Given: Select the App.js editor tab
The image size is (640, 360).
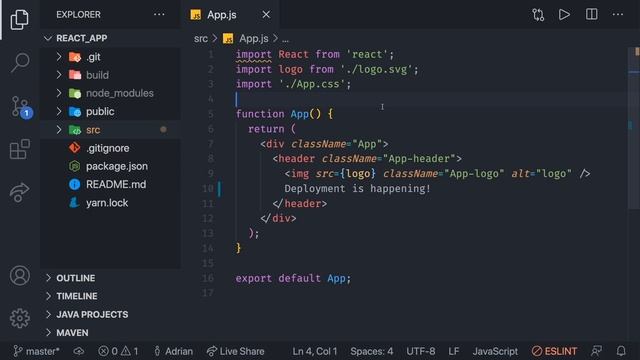Looking at the screenshot, I should pos(230,15).
